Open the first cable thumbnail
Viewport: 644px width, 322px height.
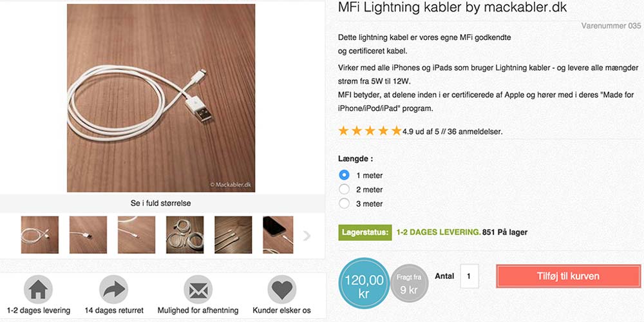coord(40,235)
